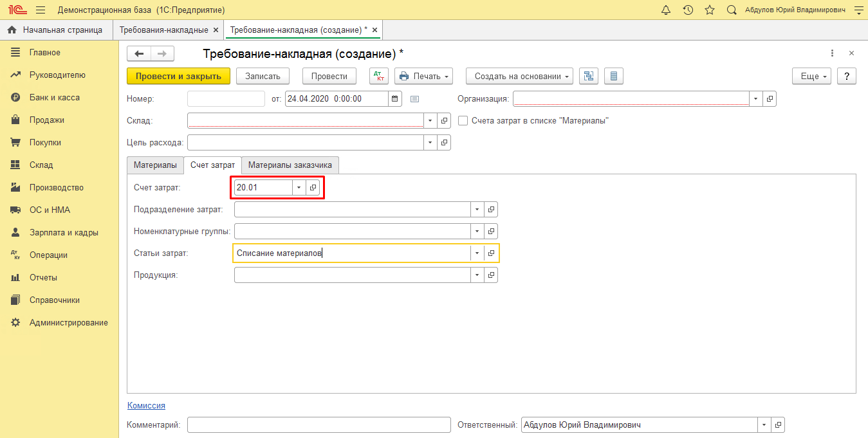Image resolution: width=868 pixels, height=438 pixels.
Task: Switch to Материалы заказчика tab
Action: (290, 165)
